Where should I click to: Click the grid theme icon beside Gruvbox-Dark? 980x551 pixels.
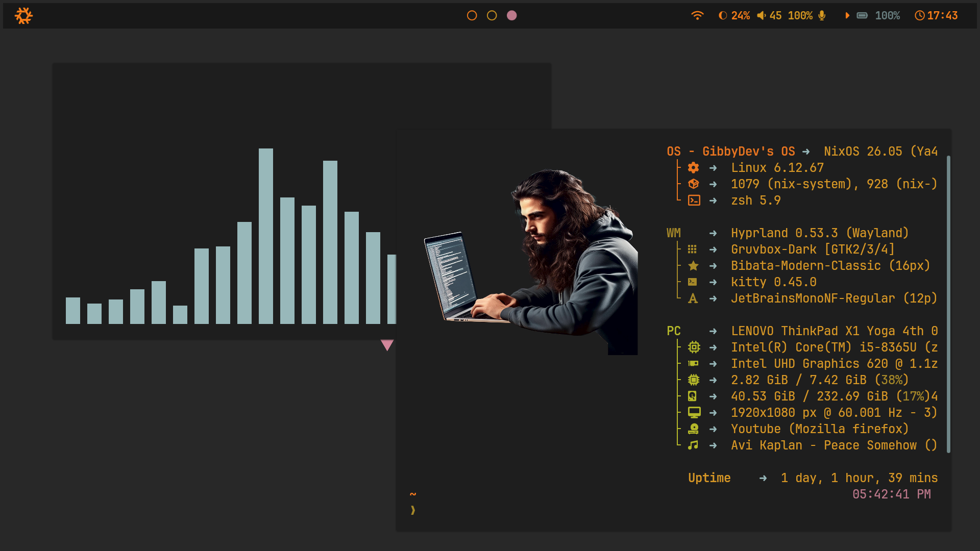point(692,249)
